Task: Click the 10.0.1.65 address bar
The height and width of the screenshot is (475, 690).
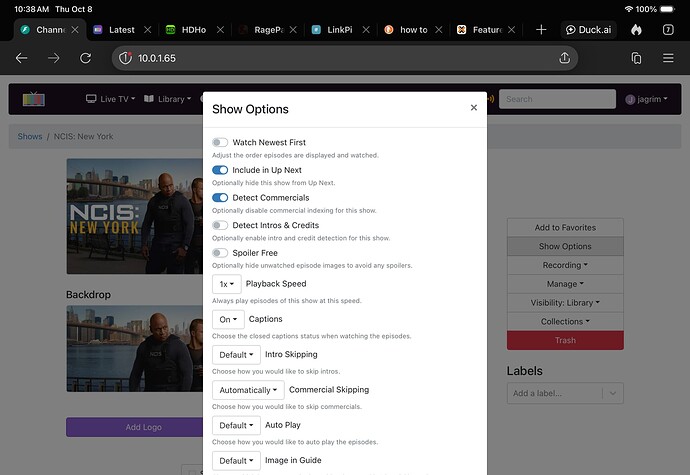Action: (345, 58)
